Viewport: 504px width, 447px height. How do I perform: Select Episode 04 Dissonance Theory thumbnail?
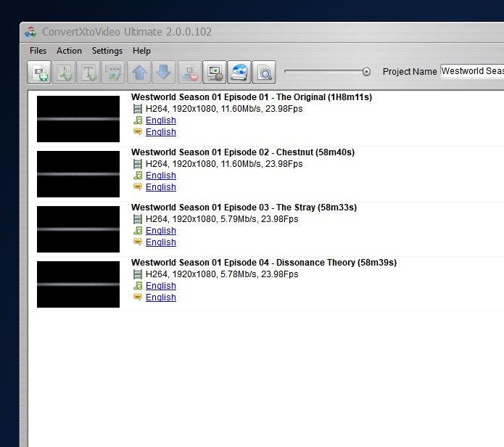78,284
